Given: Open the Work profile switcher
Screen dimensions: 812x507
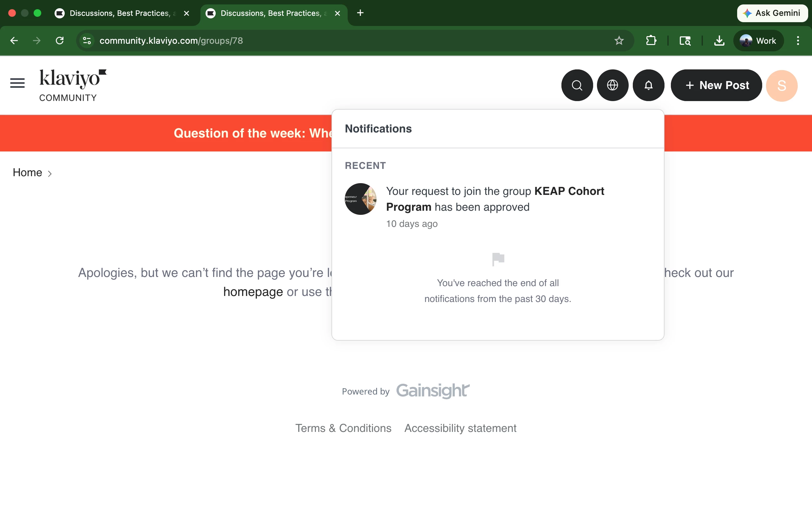Looking at the screenshot, I should (x=758, y=41).
